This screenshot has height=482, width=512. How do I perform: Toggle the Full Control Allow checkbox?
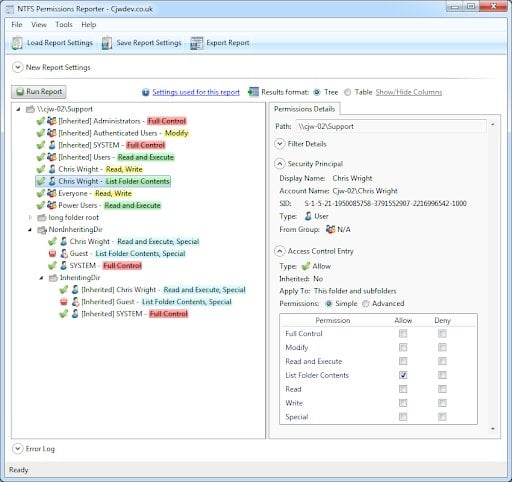(403, 334)
